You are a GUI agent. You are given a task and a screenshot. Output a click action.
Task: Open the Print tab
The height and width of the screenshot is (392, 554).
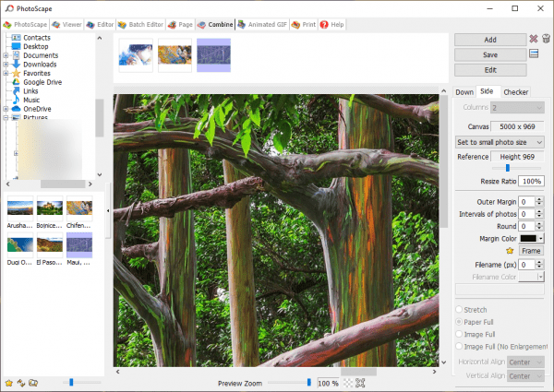click(x=304, y=24)
